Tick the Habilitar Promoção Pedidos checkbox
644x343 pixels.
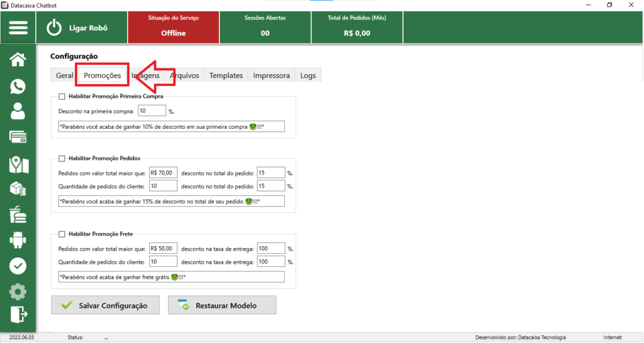click(x=62, y=158)
